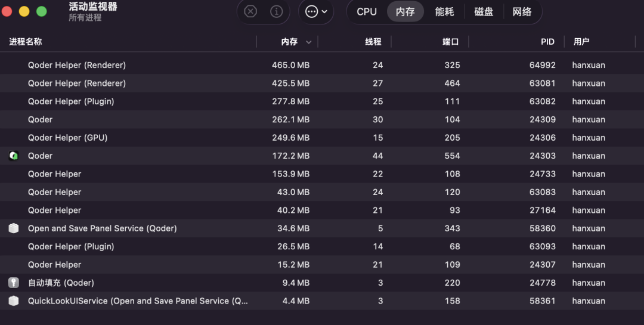644x325 pixels.
Task: Sort by 用户 column header
Action: (x=581, y=42)
